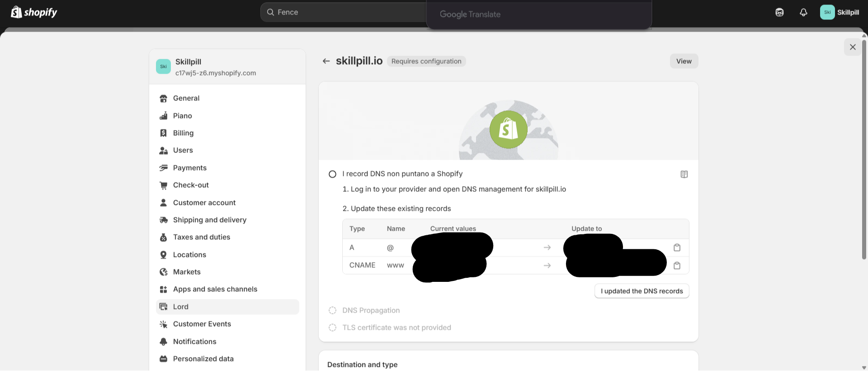Viewport: 868px width, 371px height.
Task: Open the Skillpill account menu in top bar
Action: point(840,12)
